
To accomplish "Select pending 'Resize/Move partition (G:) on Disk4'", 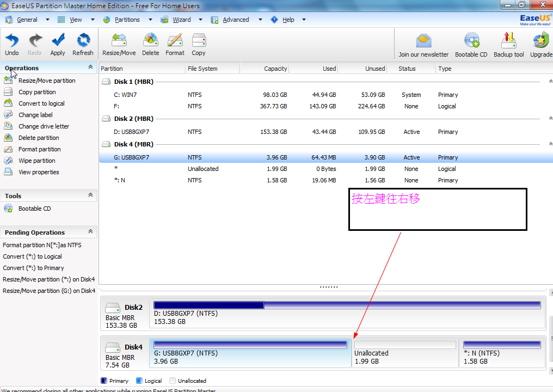I will click(49, 291).
